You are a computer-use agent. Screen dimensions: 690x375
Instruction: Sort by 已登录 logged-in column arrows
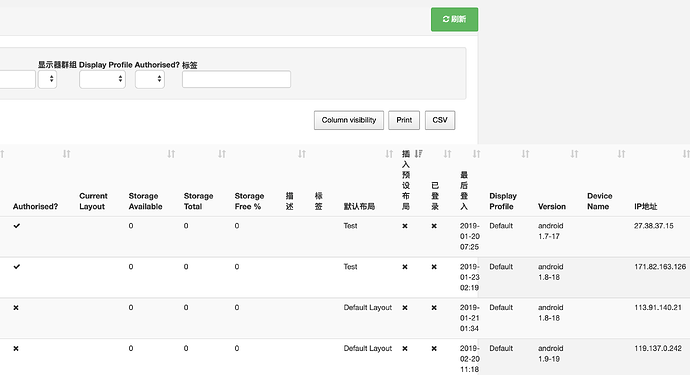448,154
